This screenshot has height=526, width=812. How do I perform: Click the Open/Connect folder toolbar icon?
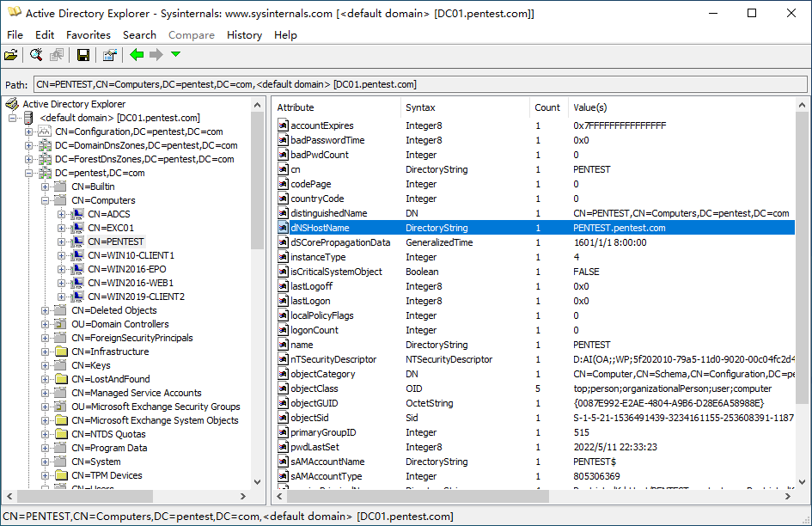click(11, 54)
